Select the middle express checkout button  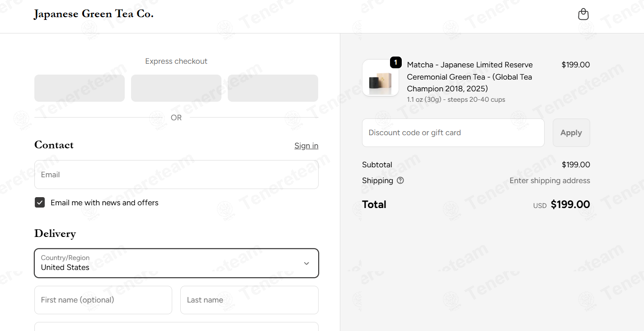pos(176,88)
